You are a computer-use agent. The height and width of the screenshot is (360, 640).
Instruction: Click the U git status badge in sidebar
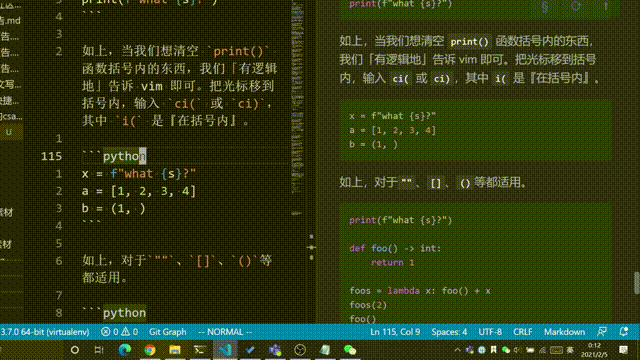tap(9, 132)
